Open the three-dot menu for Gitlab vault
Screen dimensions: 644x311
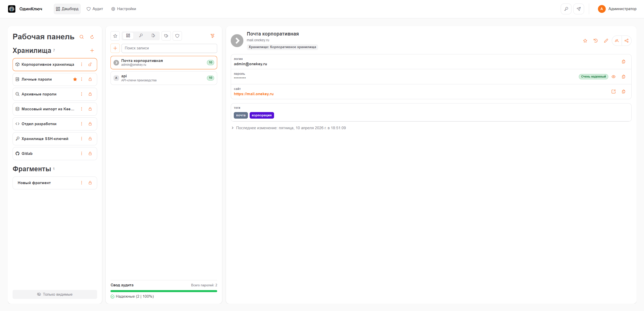(x=82, y=154)
